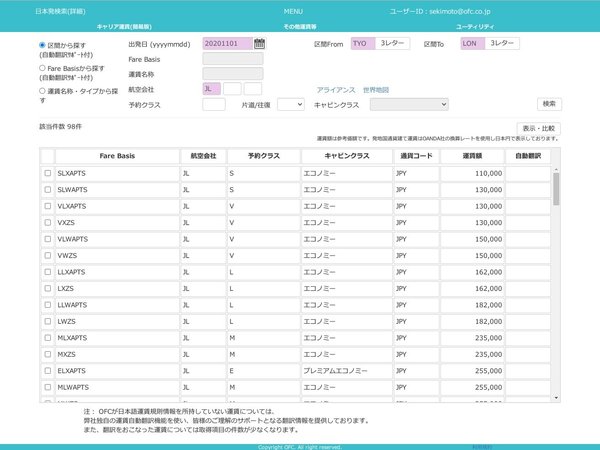Tick the checkbox for LWZS row
The height and width of the screenshot is (450, 600).
point(47,321)
